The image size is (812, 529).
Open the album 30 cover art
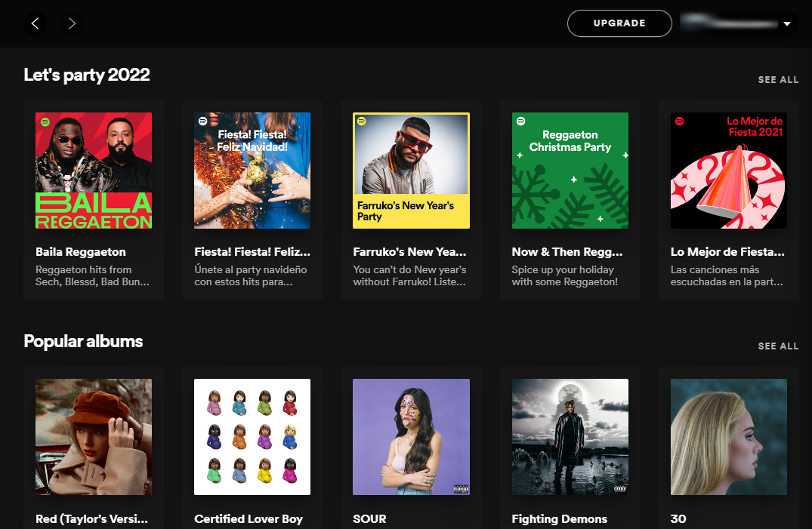click(x=729, y=437)
